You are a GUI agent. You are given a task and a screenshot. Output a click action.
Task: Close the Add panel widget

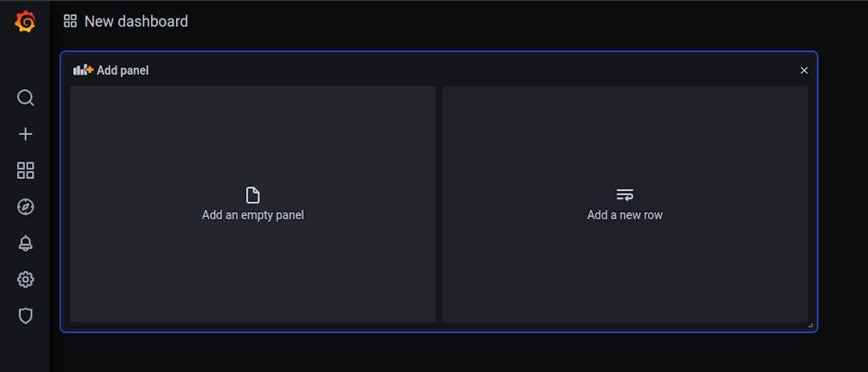(x=804, y=71)
